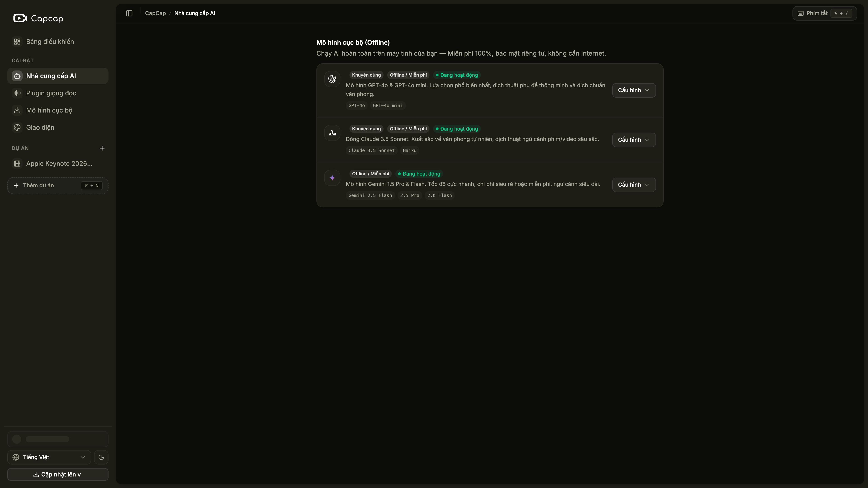
Task: Click Nhà cung cấp AI breadcrumb text
Action: [194, 13]
